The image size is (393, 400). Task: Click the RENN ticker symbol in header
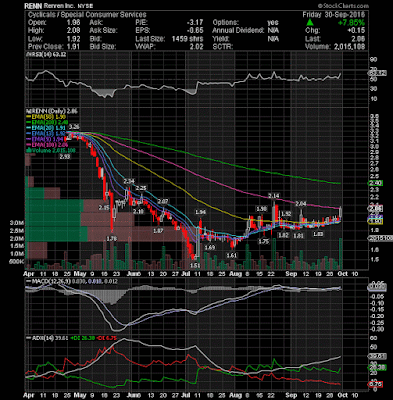[32, 6]
